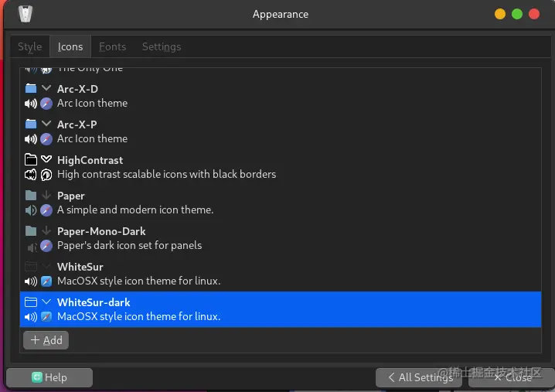
Task: Click the Arc-X-D browser compass icon
Action: coord(46,104)
